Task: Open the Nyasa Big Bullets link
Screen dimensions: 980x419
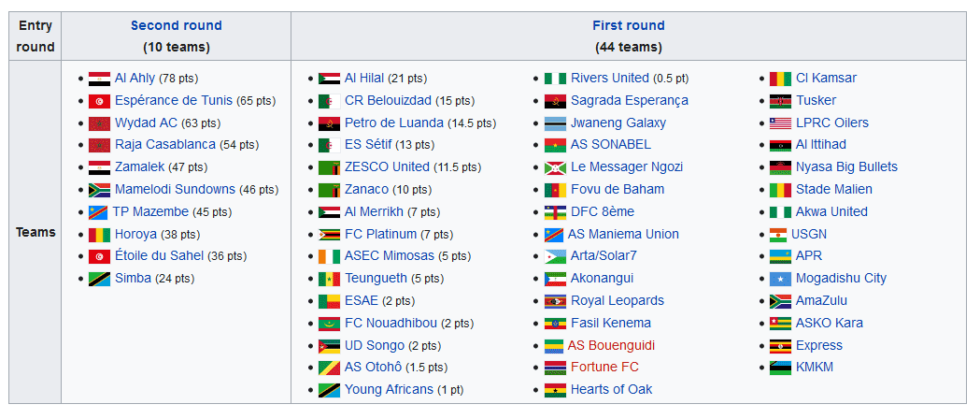Action: [x=847, y=167]
